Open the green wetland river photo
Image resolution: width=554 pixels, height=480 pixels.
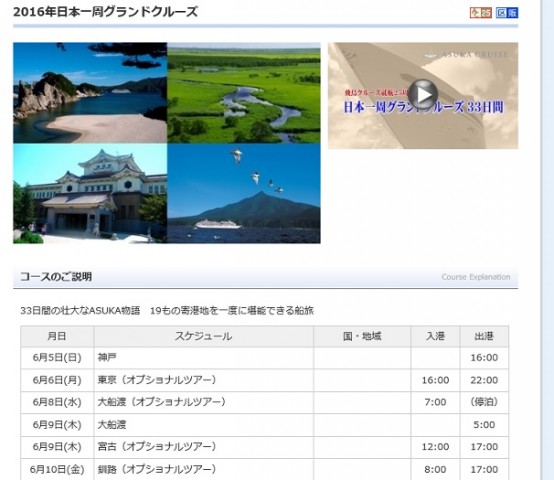244,93
